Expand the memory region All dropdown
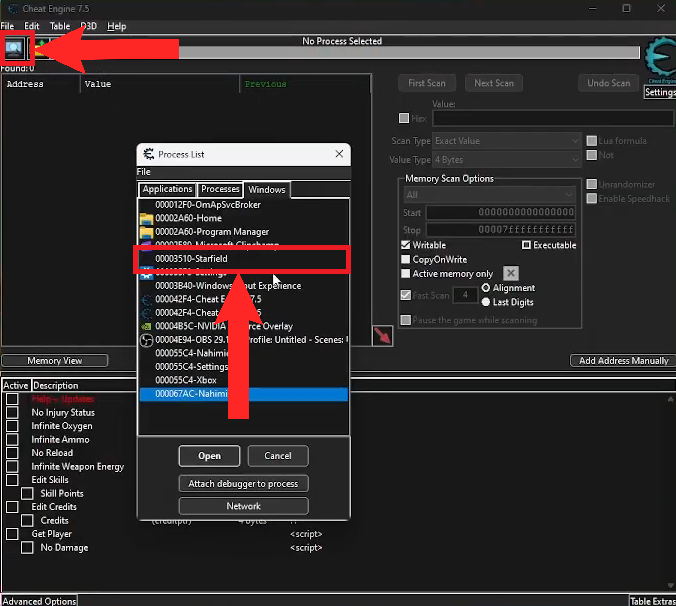This screenshot has height=606, width=676. [x=490, y=194]
